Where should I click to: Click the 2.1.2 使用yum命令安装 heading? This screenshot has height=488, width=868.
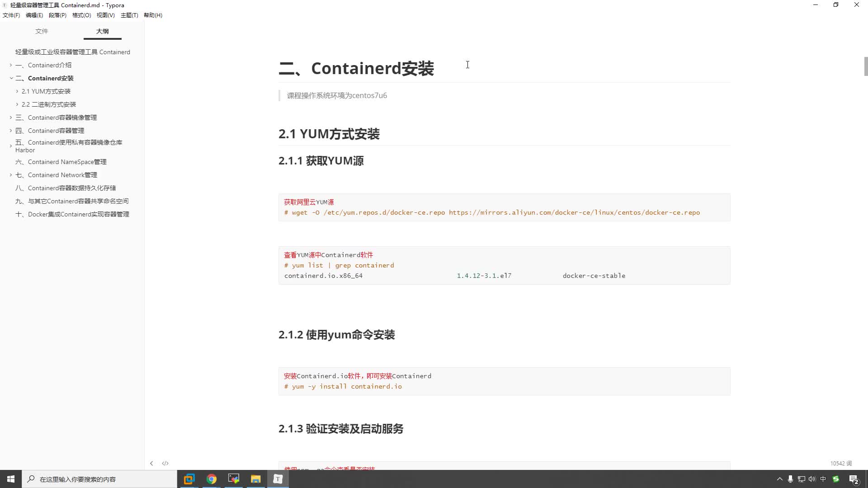[337, 335]
